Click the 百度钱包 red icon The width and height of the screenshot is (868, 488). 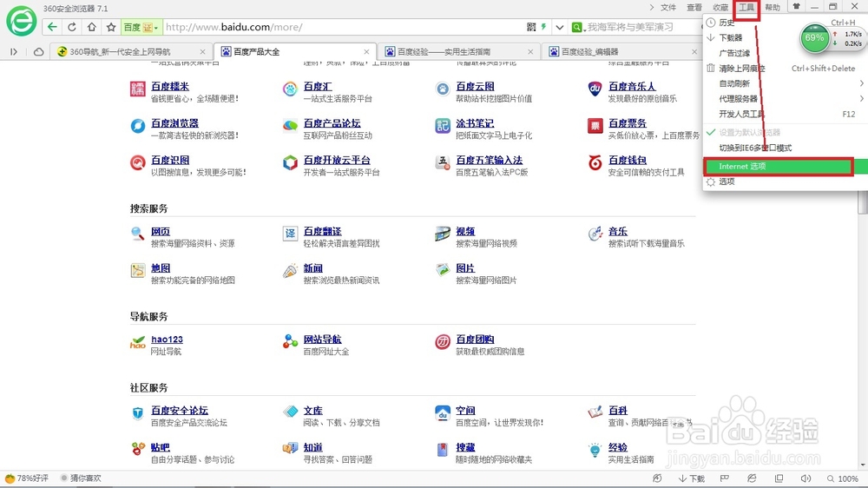pyautogui.click(x=595, y=162)
